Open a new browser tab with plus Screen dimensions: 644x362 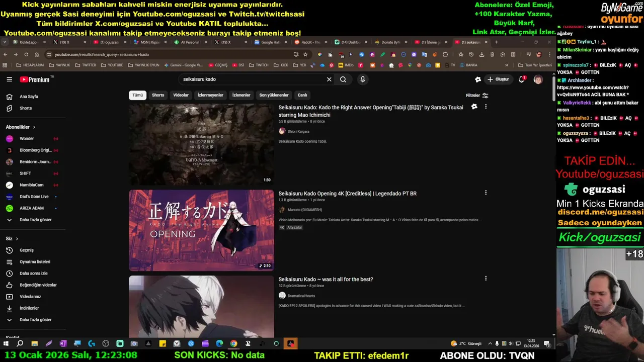[497, 42]
